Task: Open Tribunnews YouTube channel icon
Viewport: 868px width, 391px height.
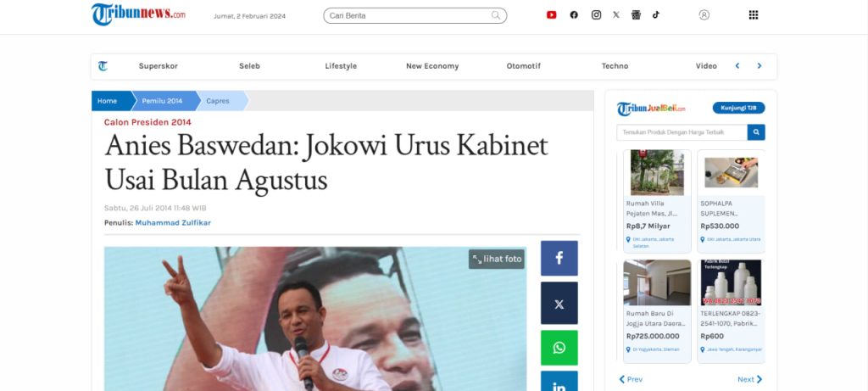Action: pos(551,15)
